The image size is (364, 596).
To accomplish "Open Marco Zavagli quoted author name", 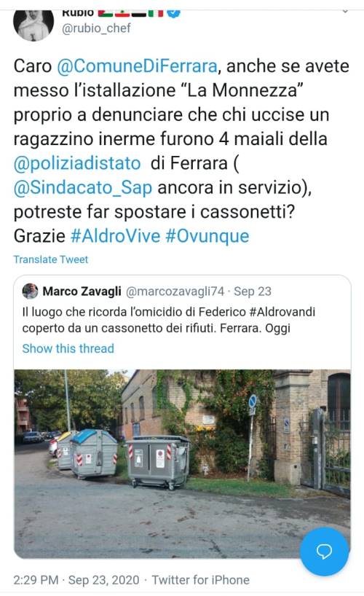I will pyautogui.click(x=82, y=291).
